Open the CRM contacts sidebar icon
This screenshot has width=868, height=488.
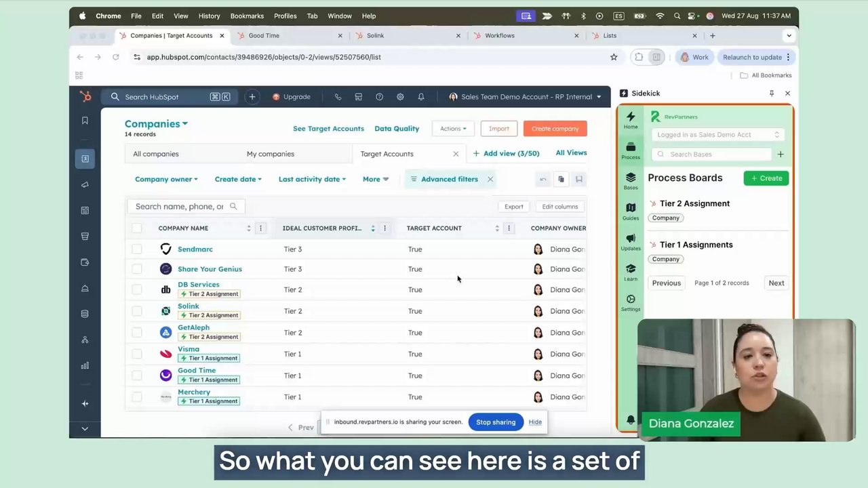point(85,159)
